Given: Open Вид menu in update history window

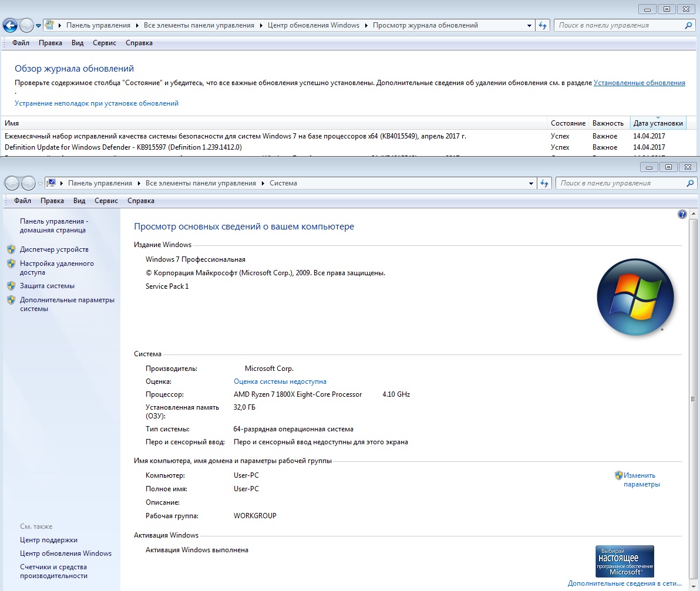Looking at the screenshot, I should pos(78,43).
